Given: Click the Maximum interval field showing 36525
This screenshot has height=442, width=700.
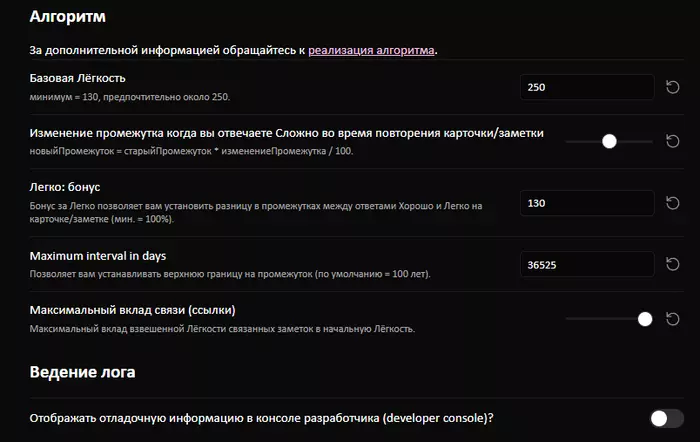Looking at the screenshot, I should coord(587,264).
